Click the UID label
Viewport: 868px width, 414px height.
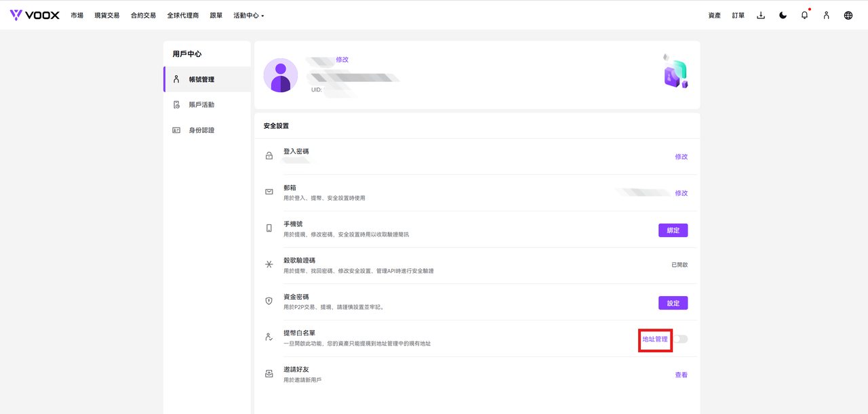317,89
